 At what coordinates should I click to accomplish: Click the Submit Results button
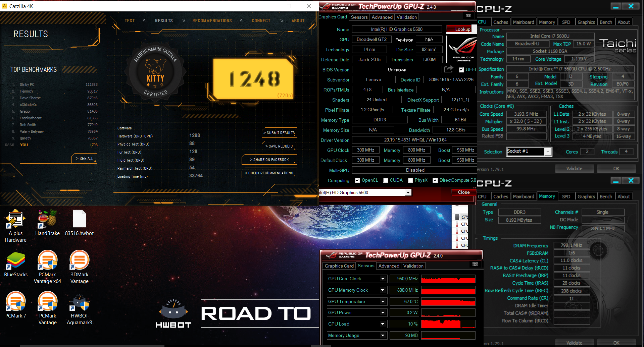tap(279, 133)
